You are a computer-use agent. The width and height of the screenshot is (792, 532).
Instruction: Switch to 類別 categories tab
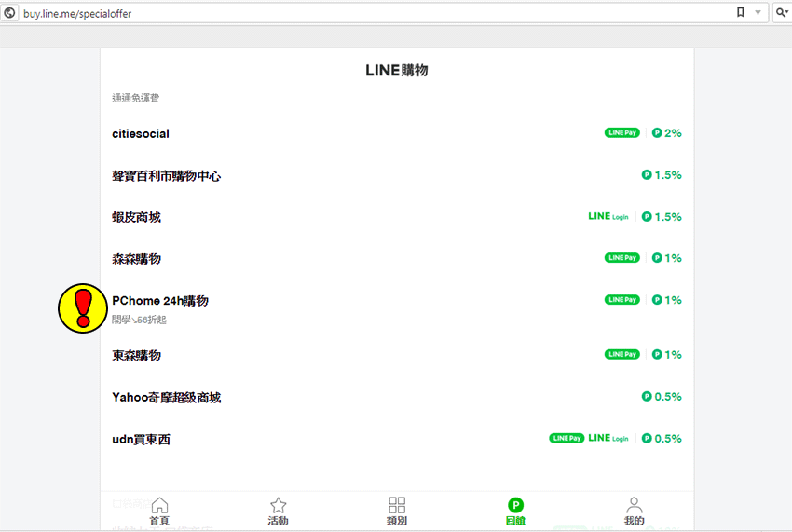pos(397,511)
